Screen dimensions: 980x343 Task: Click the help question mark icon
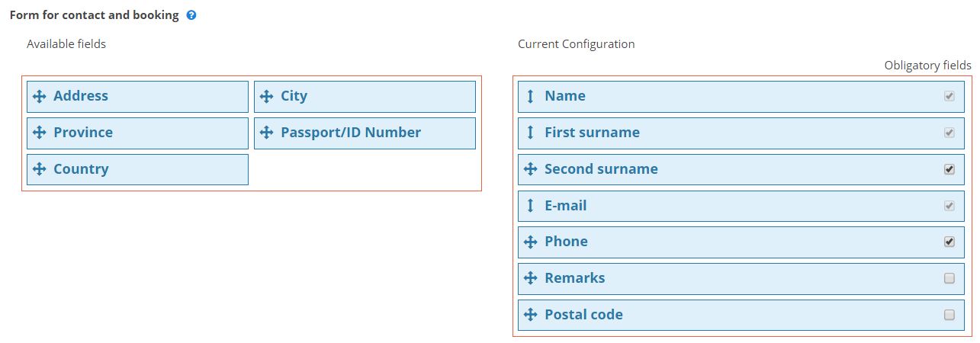coord(191,15)
